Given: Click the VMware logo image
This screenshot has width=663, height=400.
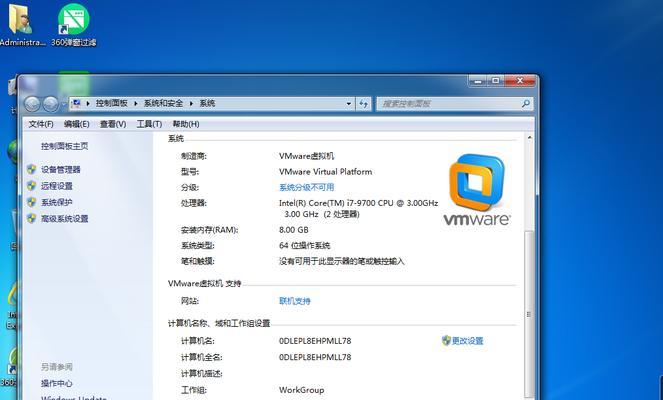Looking at the screenshot, I should (477, 190).
